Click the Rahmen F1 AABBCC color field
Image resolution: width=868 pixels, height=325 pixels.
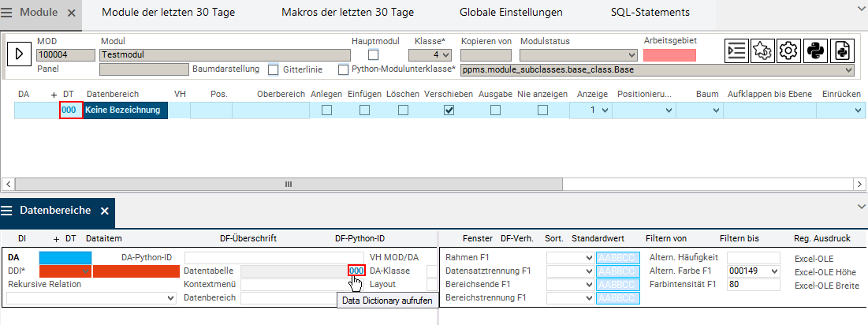618,258
